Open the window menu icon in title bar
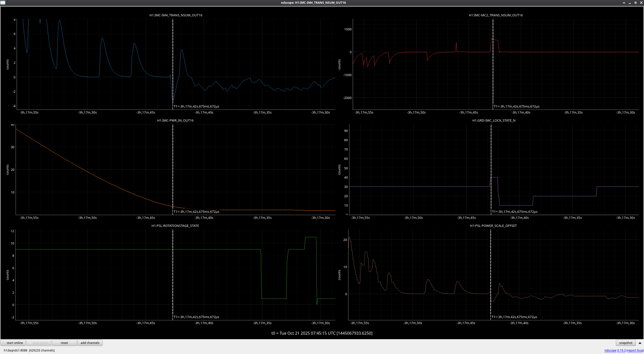The height and width of the screenshot is (354, 644). click(x=3, y=3)
